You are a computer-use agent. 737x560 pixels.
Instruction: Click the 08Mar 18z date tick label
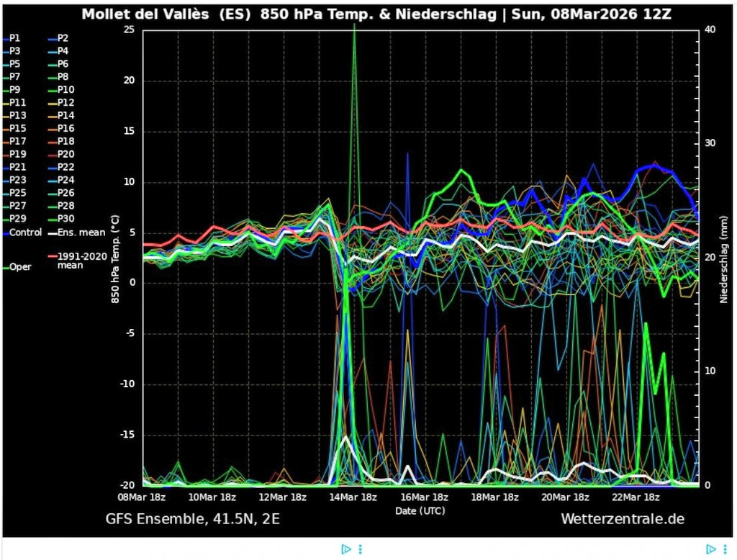[142, 497]
